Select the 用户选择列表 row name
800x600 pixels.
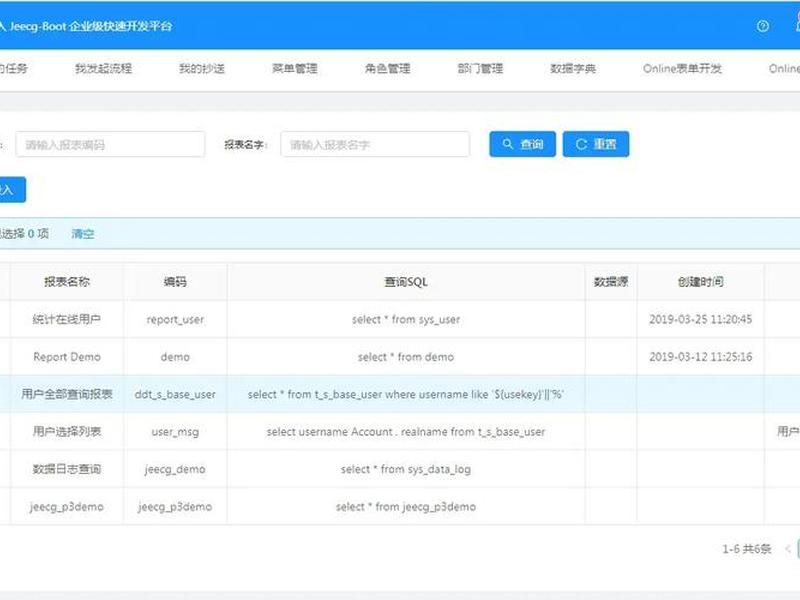coord(67,432)
